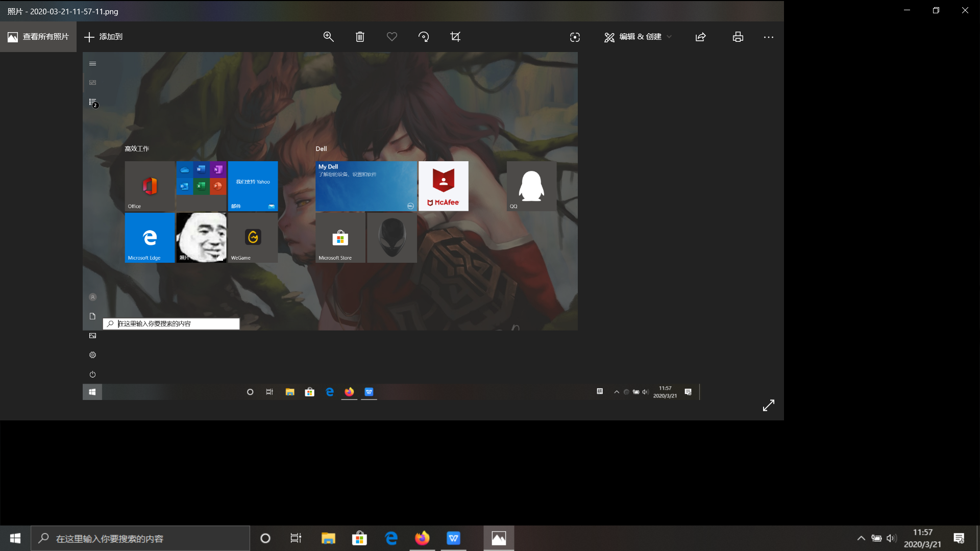Click 查看所有照片 button
Screen dimensions: 980x551
point(38,37)
